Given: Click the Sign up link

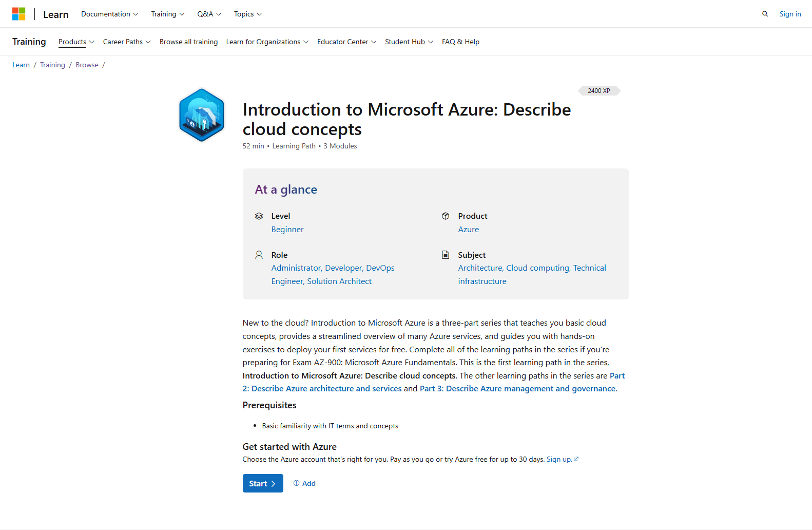Looking at the screenshot, I should coord(562,460).
